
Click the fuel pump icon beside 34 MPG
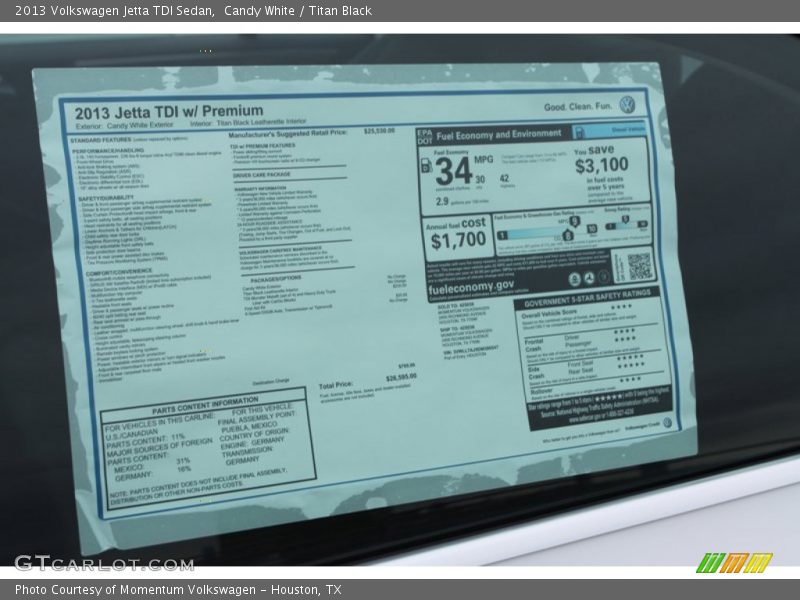point(426,166)
